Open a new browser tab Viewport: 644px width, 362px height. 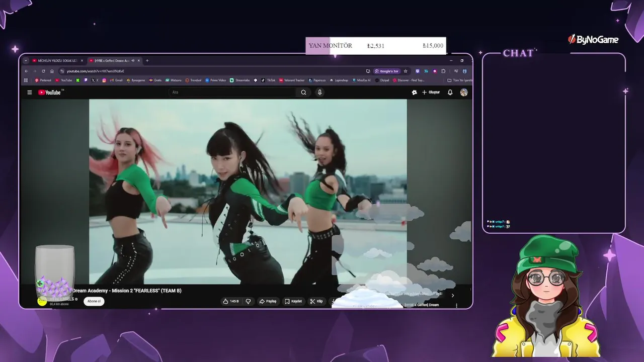(x=147, y=61)
